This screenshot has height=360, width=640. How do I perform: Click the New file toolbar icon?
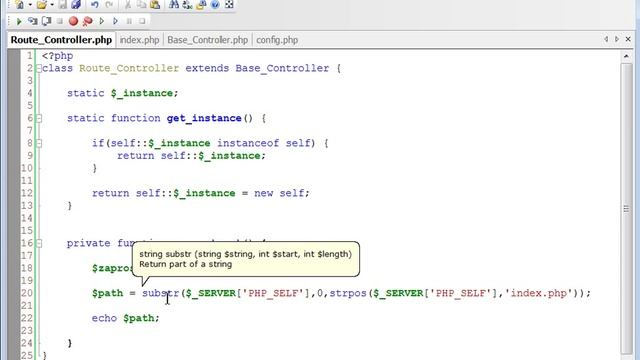coord(20,5)
